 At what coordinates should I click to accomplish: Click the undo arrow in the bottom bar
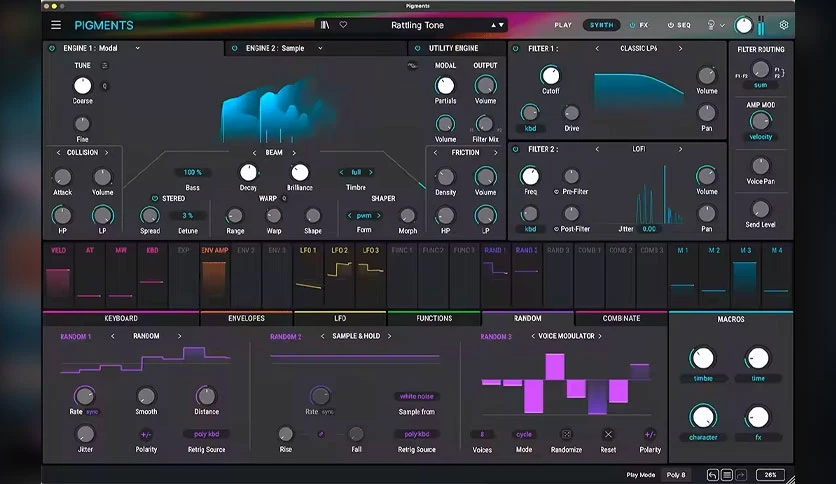click(713, 475)
